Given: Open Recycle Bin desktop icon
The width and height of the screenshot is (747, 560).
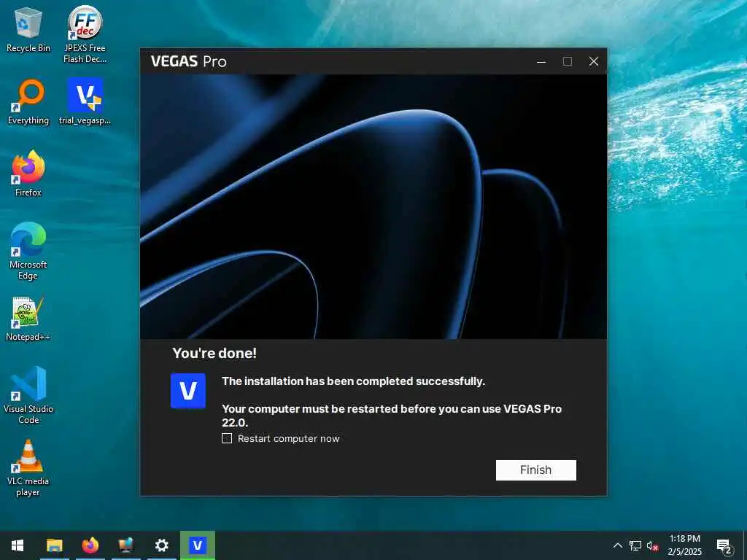Looking at the screenshot, I should coord(28,29).
